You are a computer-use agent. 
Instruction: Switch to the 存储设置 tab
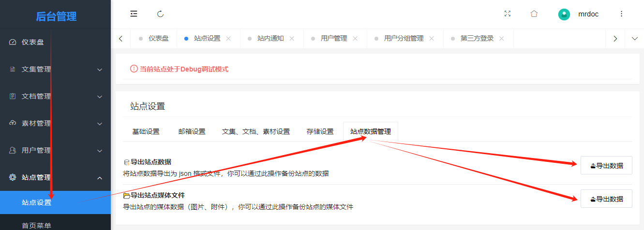320,131
